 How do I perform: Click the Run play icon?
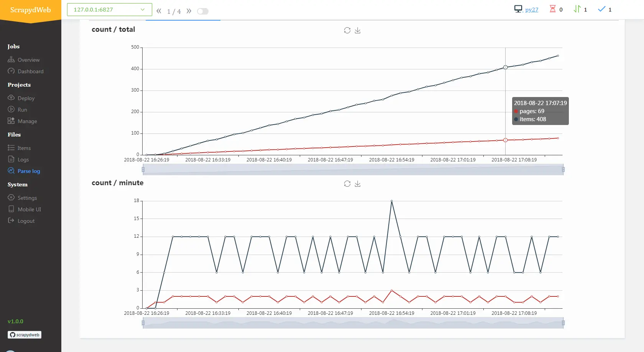tap(11, 110)
